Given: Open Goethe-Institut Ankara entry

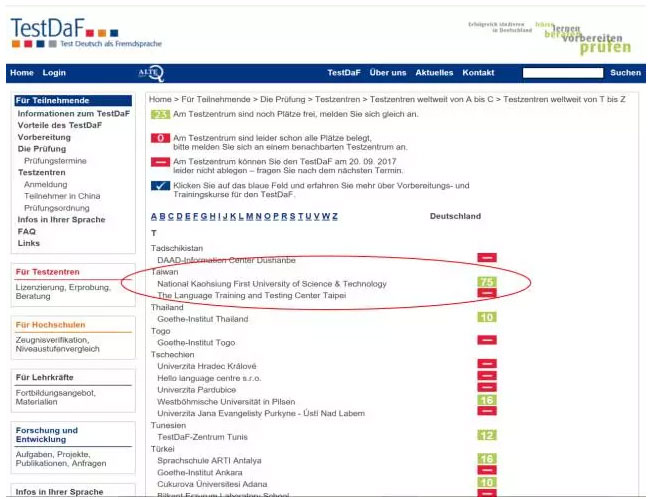Looking at the screenshot, I should [200, 473].
